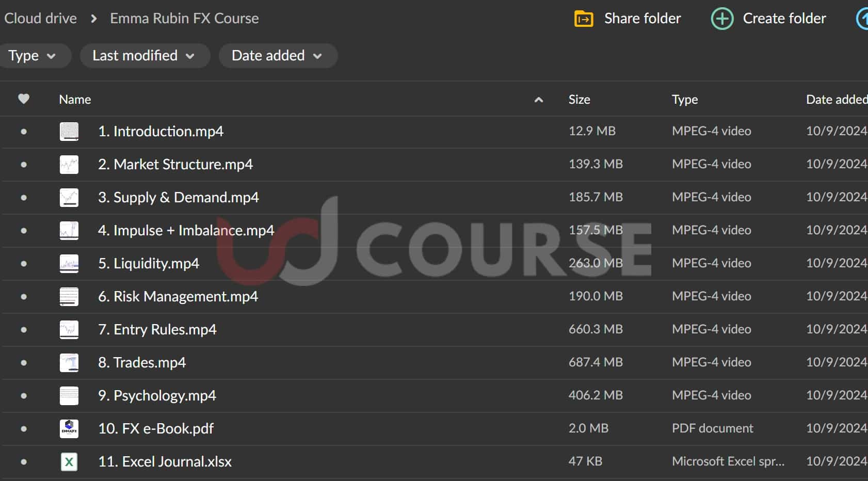Sort by the Size column header
This screenshot has width=868, height=481.
579,100
